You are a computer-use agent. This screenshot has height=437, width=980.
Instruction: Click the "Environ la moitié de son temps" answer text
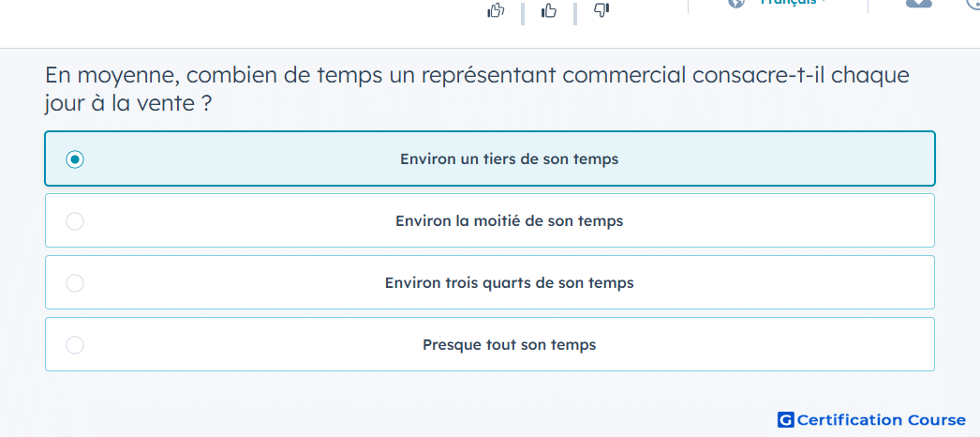tap(510, 220)
